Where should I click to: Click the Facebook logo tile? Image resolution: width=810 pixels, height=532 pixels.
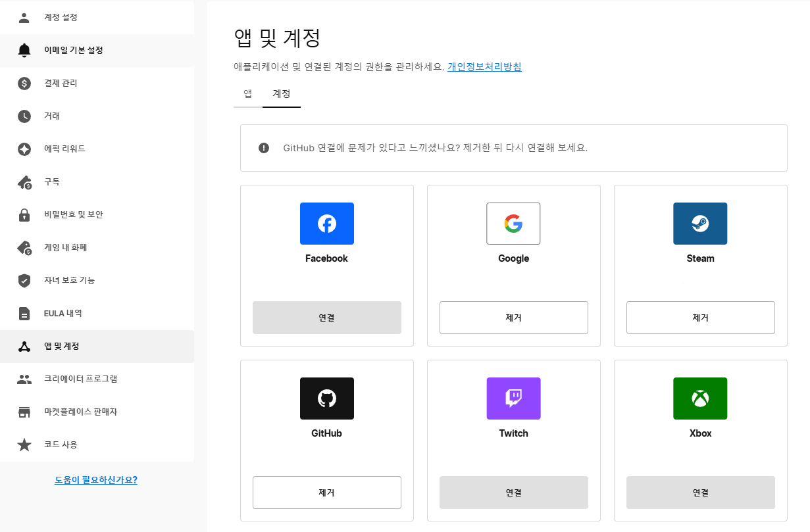[x=327, y=224]
